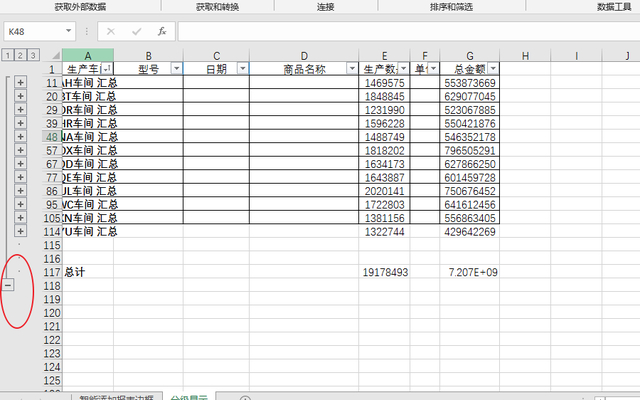The image size is (640, 400).
Task: Click the formula bar cancel X icon
Action: point(111,31)
